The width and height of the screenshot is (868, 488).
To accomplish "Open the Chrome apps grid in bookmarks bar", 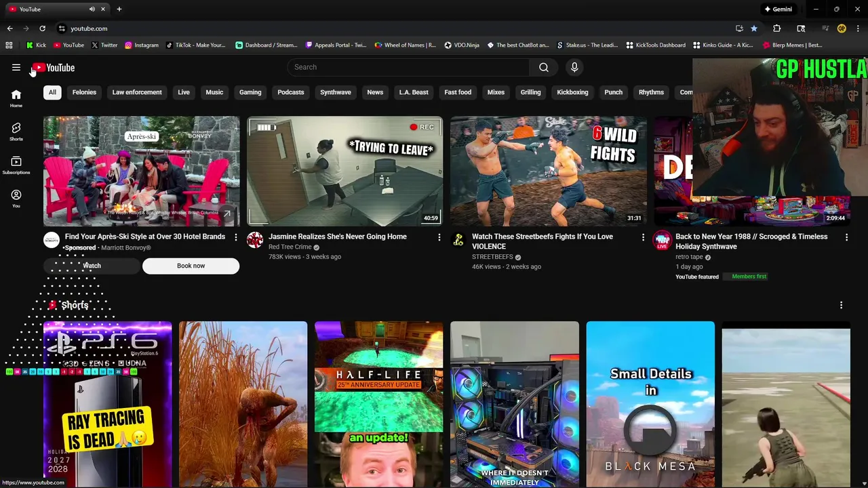I will tap(9, 45).
